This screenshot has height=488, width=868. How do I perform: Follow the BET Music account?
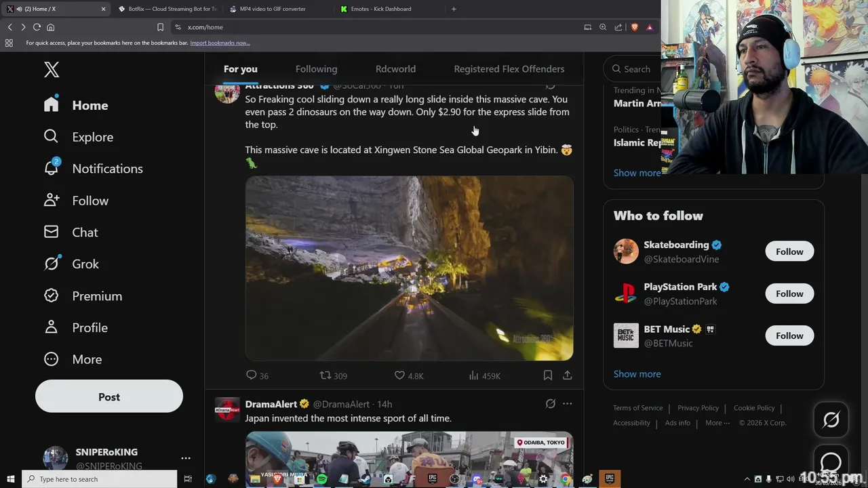coord(789,335)
